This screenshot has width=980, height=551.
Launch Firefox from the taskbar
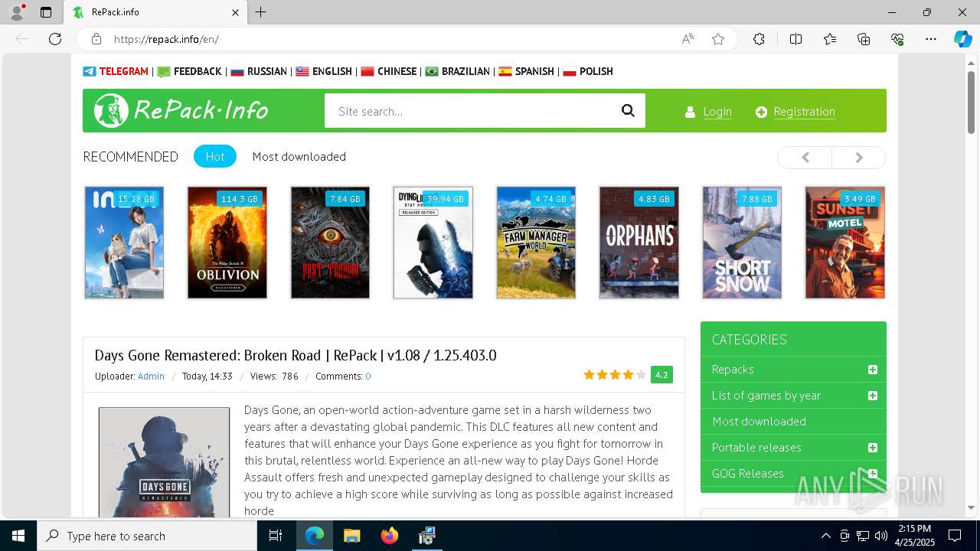(x=390, y=536)
